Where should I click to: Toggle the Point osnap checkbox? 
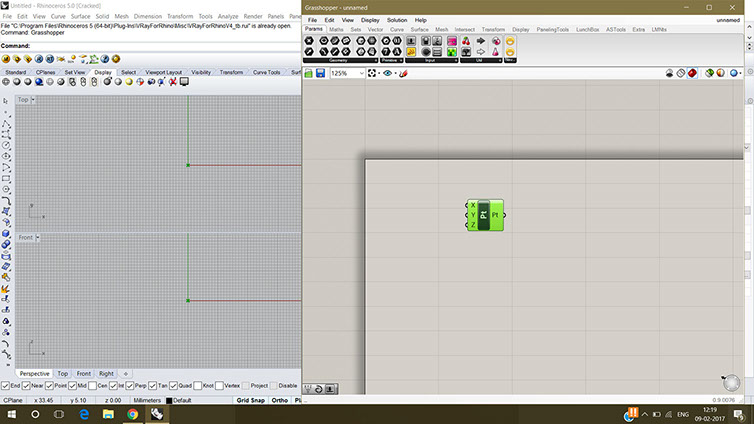coord(49,386)
